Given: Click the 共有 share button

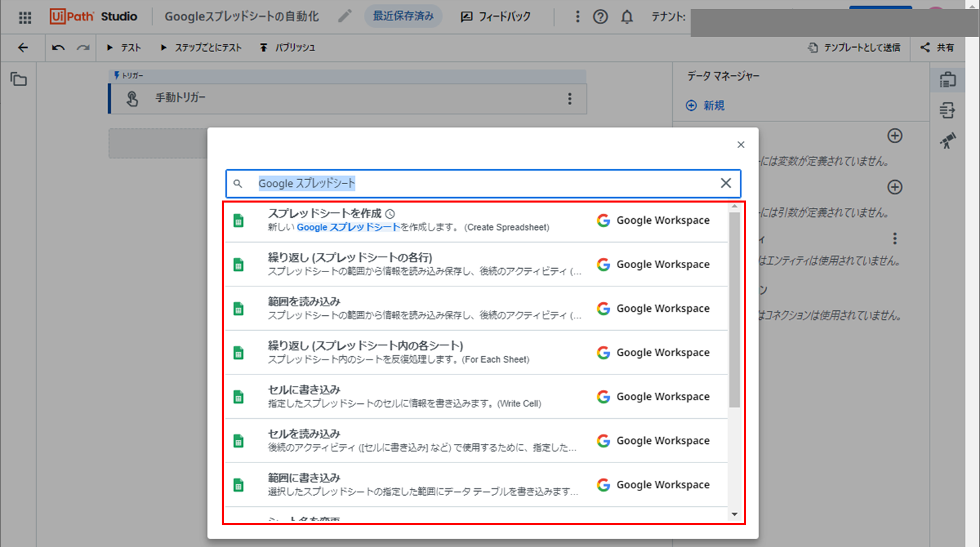Looking at the screenshot, I should [x=937, y=48].
